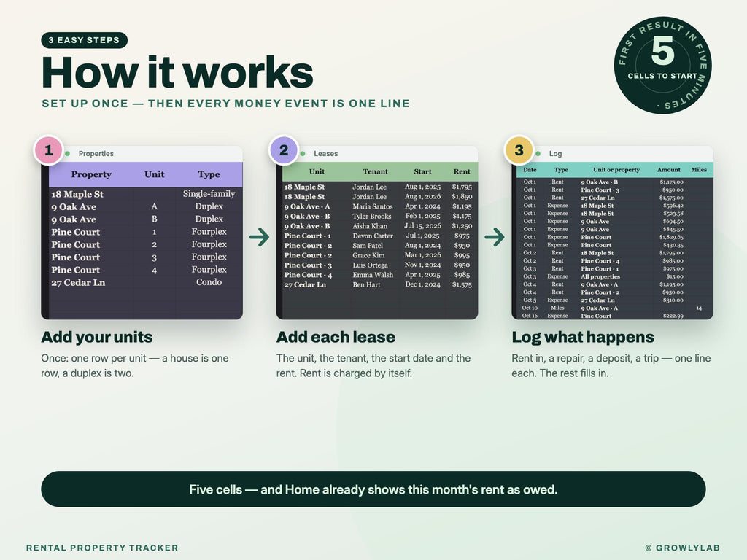Image resolution: width=747 pixels, height=560 pixels.
Task: Select the 'Single-family' type cell
Action: pos(209,193)
